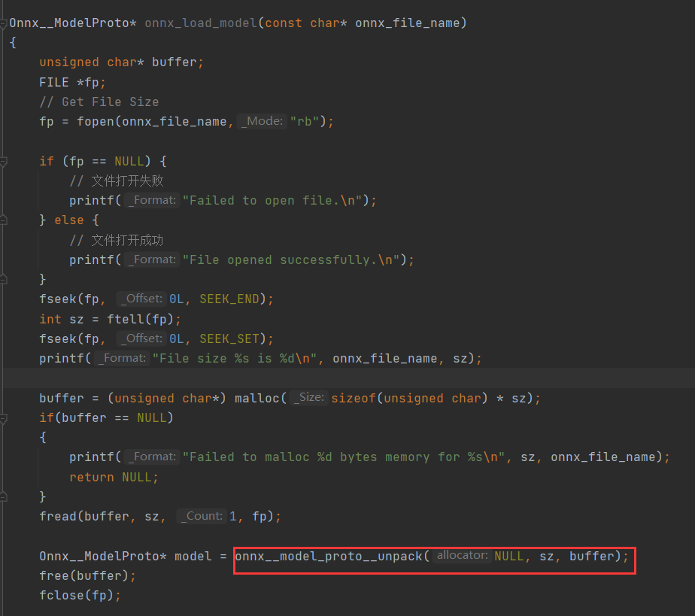Screen dimensions: 695x616
Task: Click the 'else' keyword
Action: coord(68,220)
